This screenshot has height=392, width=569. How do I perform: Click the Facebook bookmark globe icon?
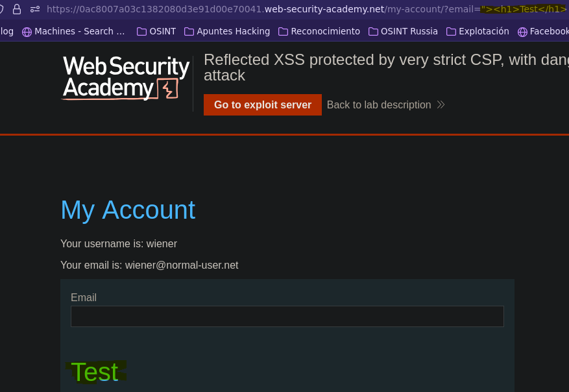coord(522,32)
